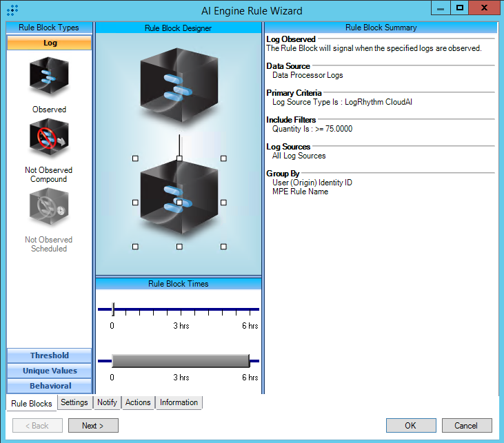Viewport: 504px width, 443px height.
Task: Switch to the Settings tab
Action: point(74,402)
